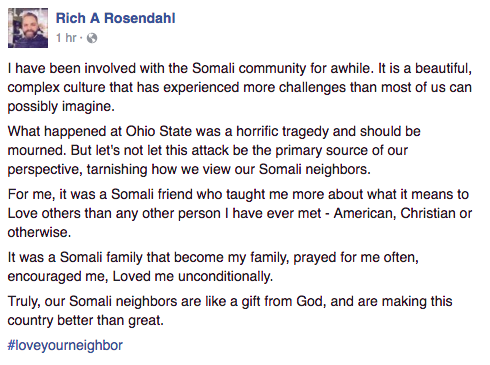Click the line starting 'It was a Somali family'
490x365 pixels.
point(213,257)
